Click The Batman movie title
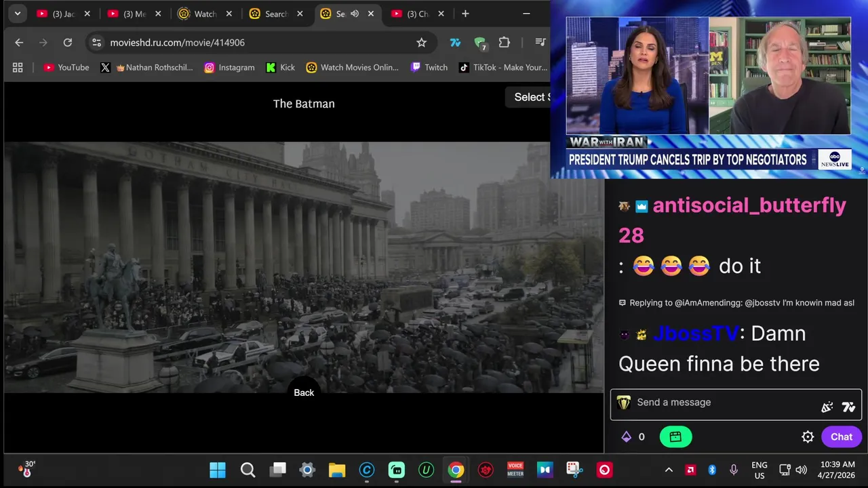 point(304,104)
